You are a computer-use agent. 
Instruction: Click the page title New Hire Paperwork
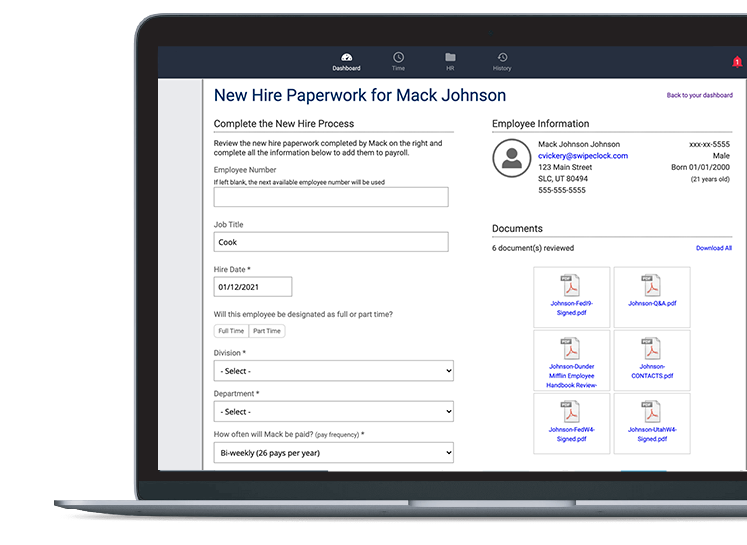(360, 95)
